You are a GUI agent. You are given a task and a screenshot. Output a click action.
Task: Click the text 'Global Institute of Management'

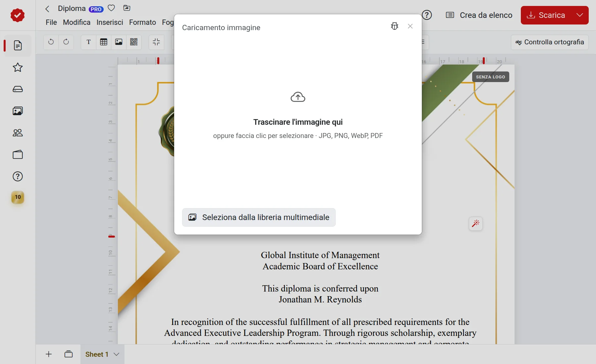pos(320,255)
